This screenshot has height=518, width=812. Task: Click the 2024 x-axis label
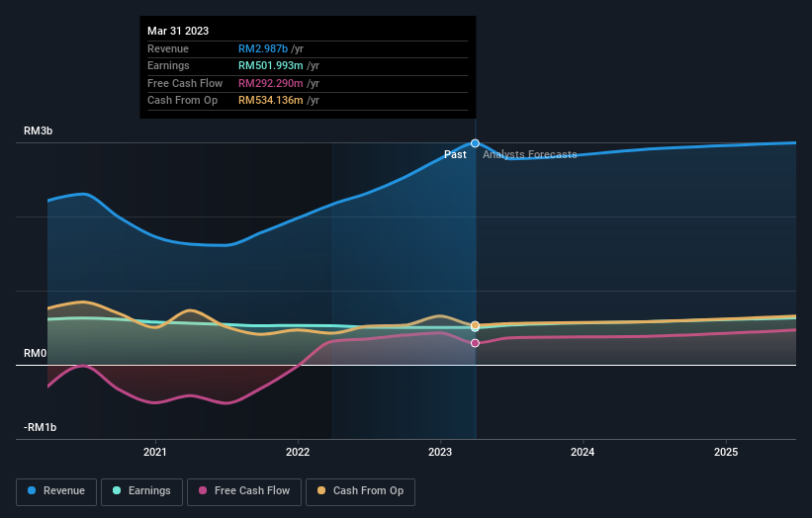coord(583,452)
